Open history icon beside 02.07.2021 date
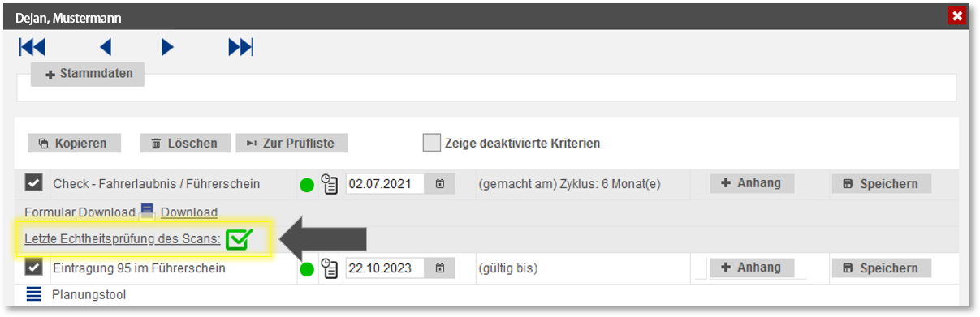 [329, 184]
